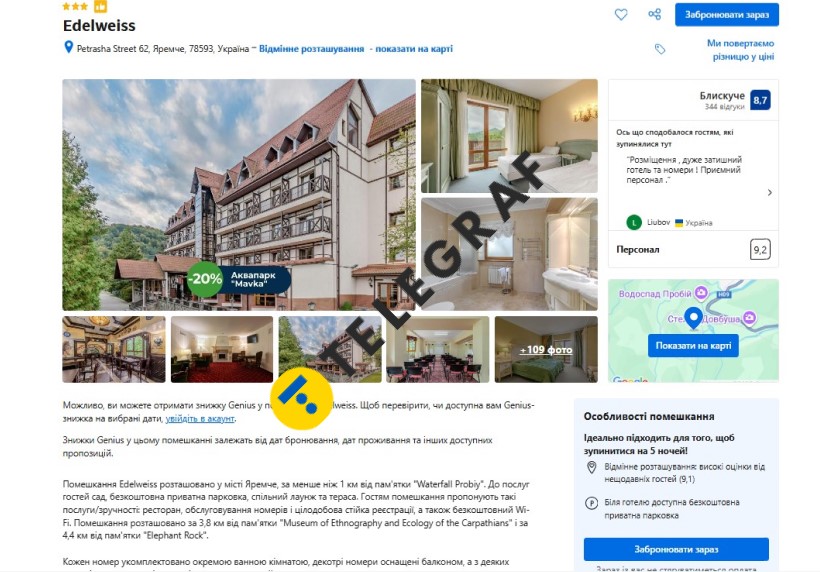Click the Показати на карті map button

click(x=693, y=346)
